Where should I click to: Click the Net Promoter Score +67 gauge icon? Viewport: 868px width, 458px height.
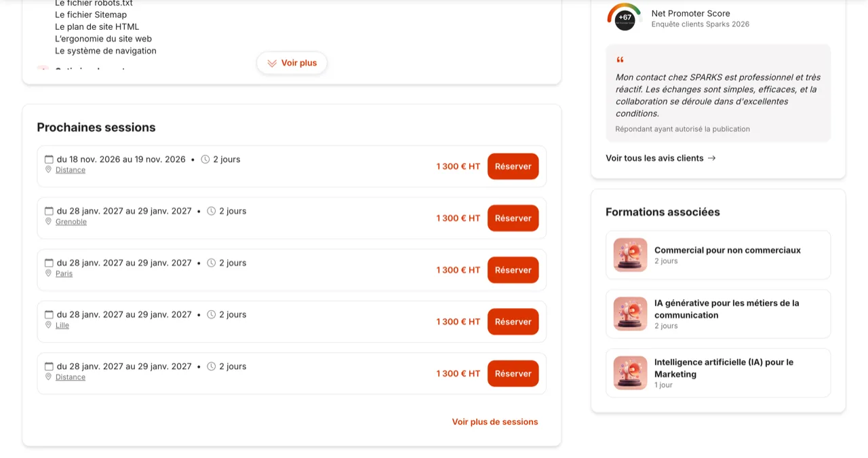tap(625, 17)
